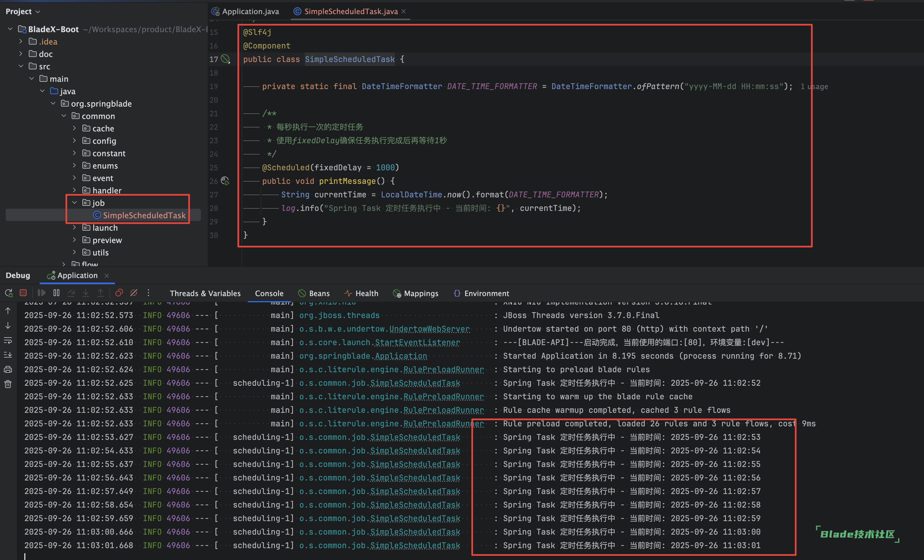Close the Application debug session tab
The height and width of the screenshot is (560, 924).
click(107, 276)
